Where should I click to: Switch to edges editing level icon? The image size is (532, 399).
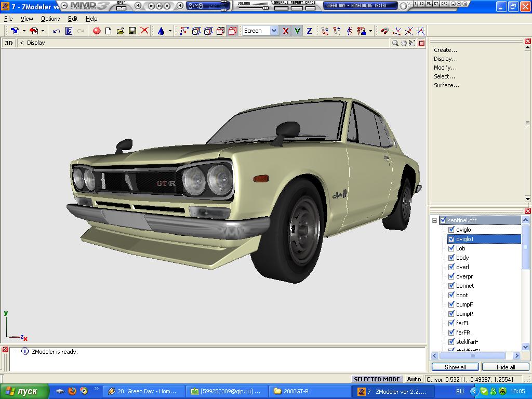[x=196, y=31]
